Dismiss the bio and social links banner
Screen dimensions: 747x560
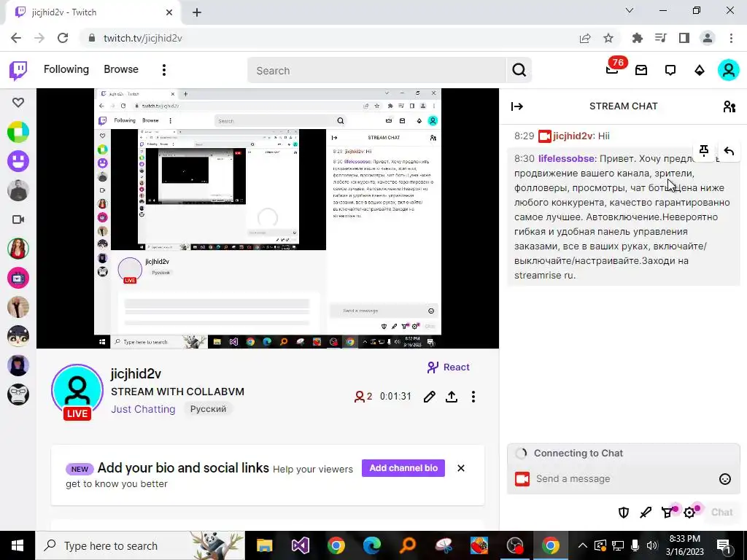[x=461, y=468]
